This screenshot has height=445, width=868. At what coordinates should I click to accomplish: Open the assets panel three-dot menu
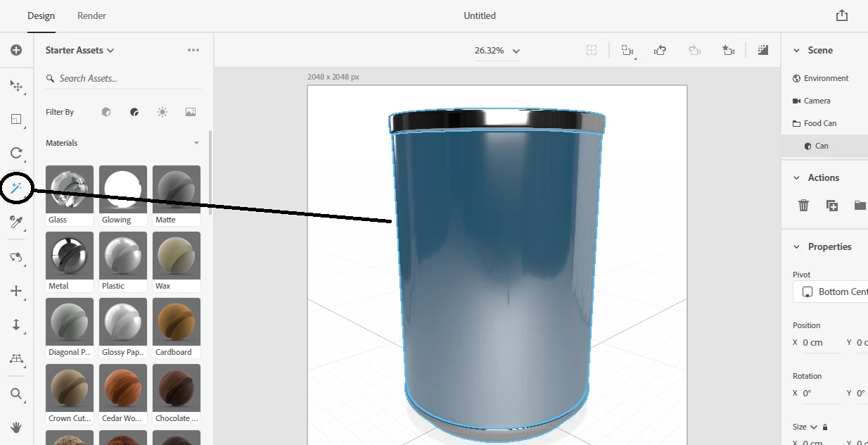193,50
